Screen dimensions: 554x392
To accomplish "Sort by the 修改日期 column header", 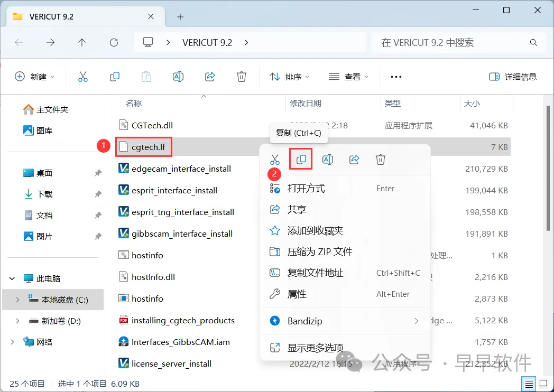I will click(305, 104).
